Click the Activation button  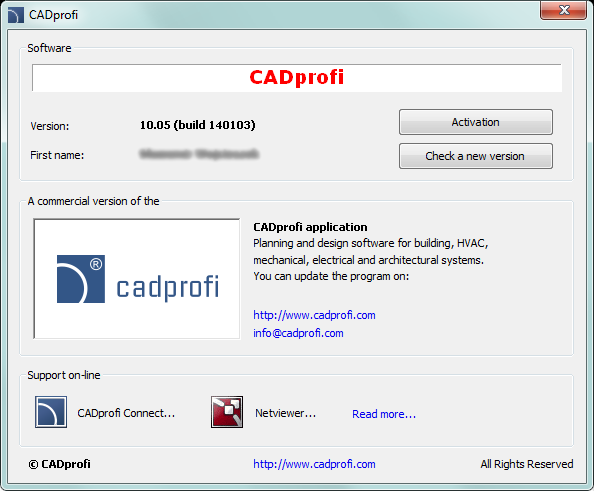pos(475,122)
